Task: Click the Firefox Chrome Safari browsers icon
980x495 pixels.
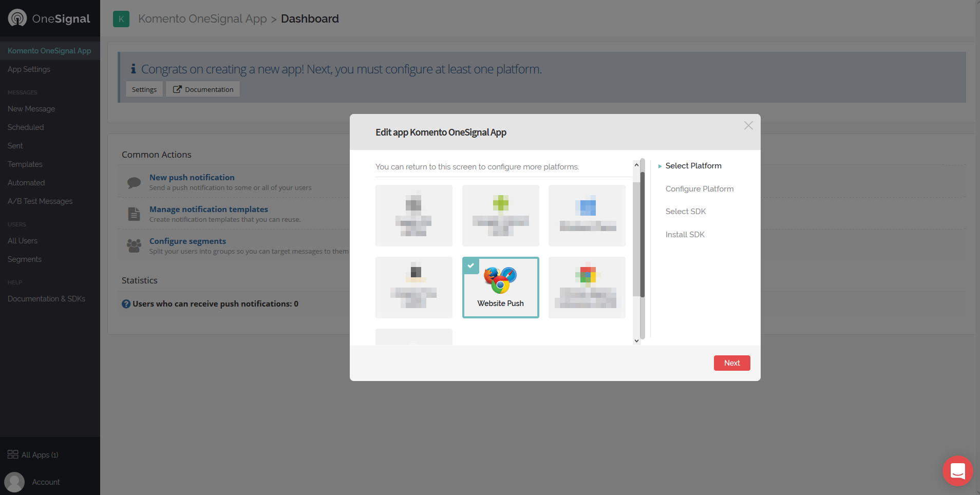Action: point(500,280)
